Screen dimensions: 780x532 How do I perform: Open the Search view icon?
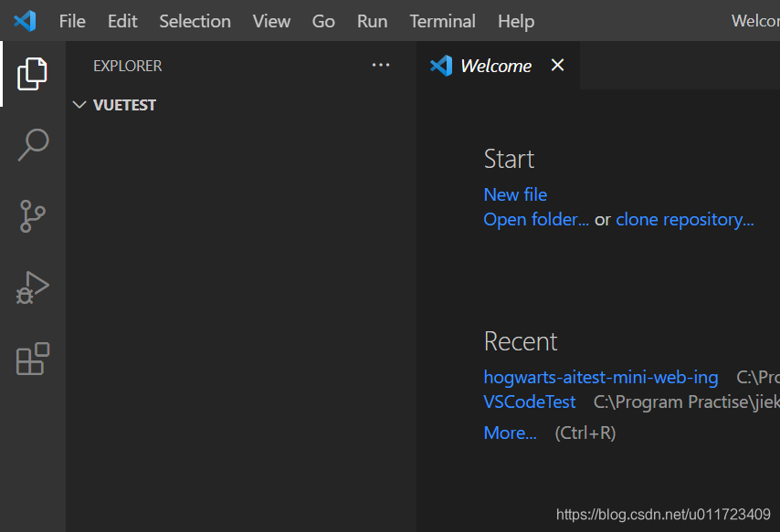pyautogui.click(x=33, y=144)
